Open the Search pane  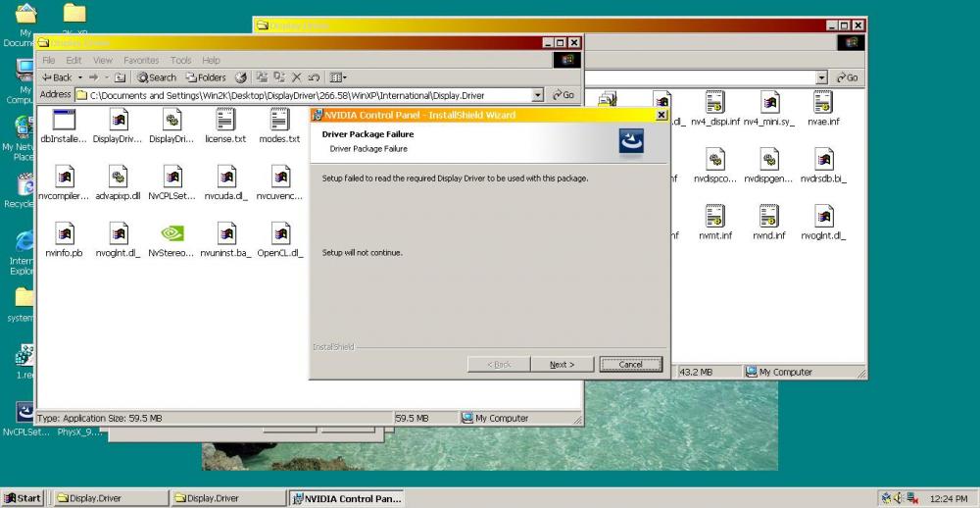[x=157, y=77]
